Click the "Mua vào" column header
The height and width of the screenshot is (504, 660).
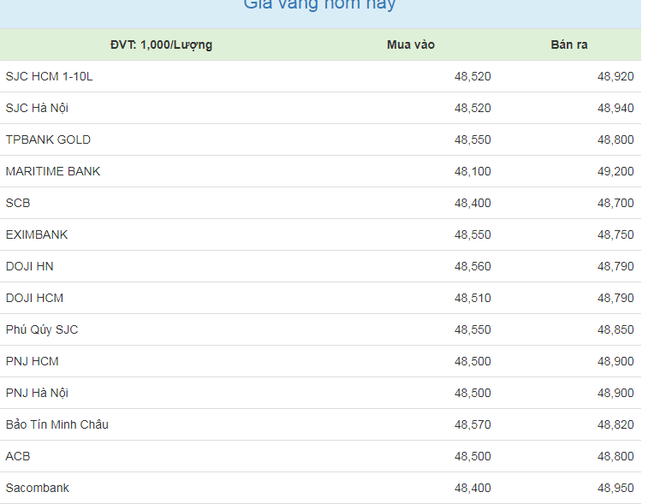coord(411,45)
